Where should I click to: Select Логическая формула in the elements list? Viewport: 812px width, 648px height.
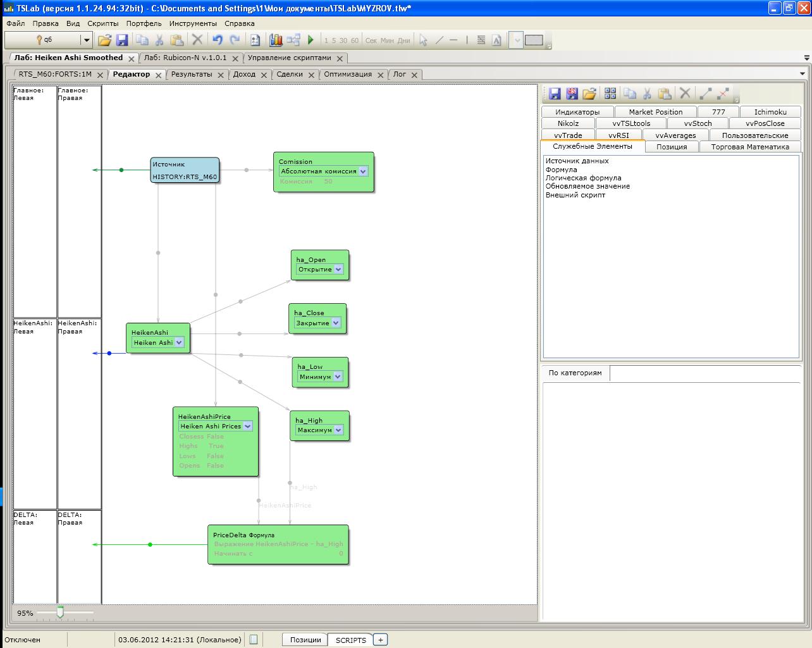583,178
